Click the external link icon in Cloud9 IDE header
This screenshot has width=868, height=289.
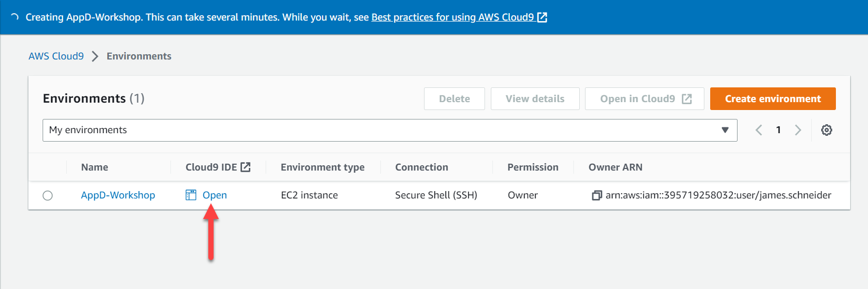pos(246,167)
